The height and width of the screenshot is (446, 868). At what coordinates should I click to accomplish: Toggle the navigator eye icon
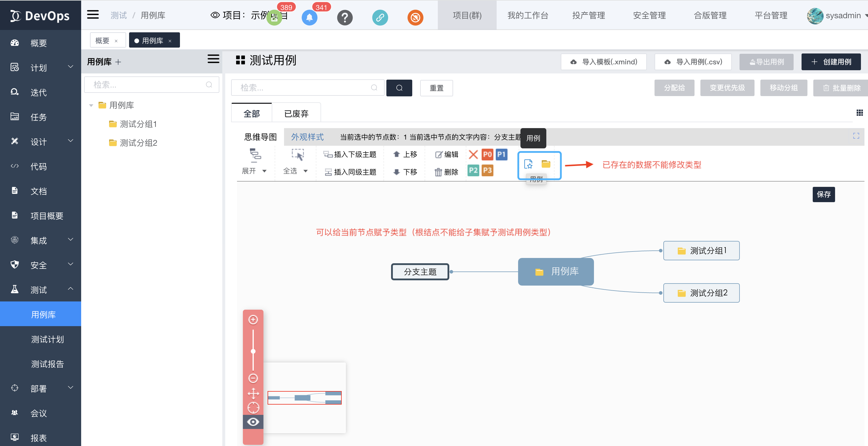point(253,422)
